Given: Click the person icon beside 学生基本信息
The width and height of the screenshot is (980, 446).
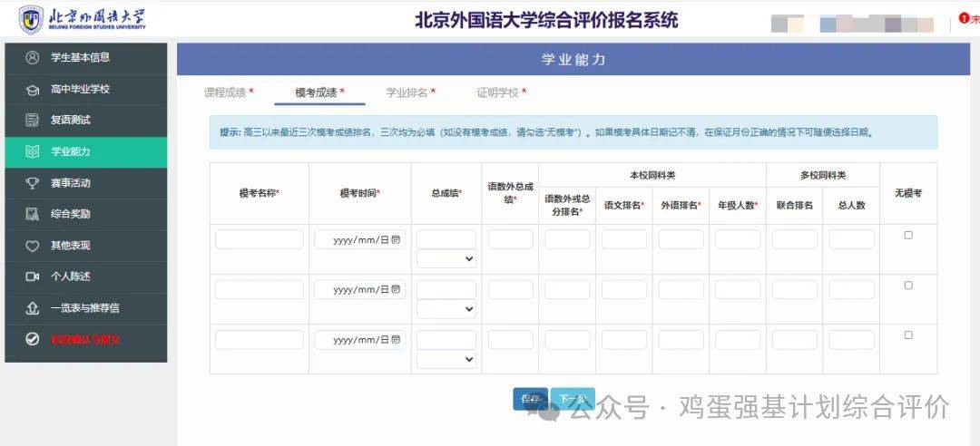Looking at the screenshot, I should pos(33,58).
